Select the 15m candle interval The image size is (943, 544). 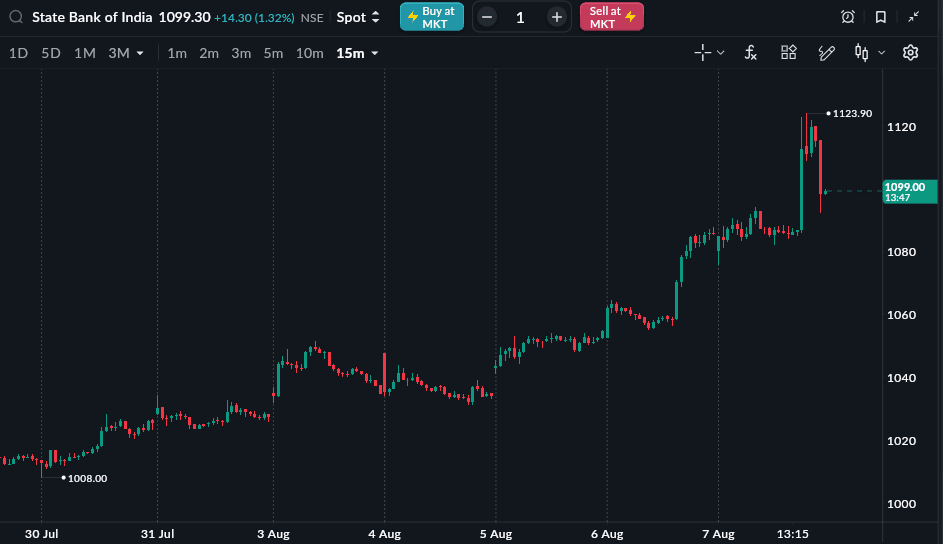tap(351, 53)
